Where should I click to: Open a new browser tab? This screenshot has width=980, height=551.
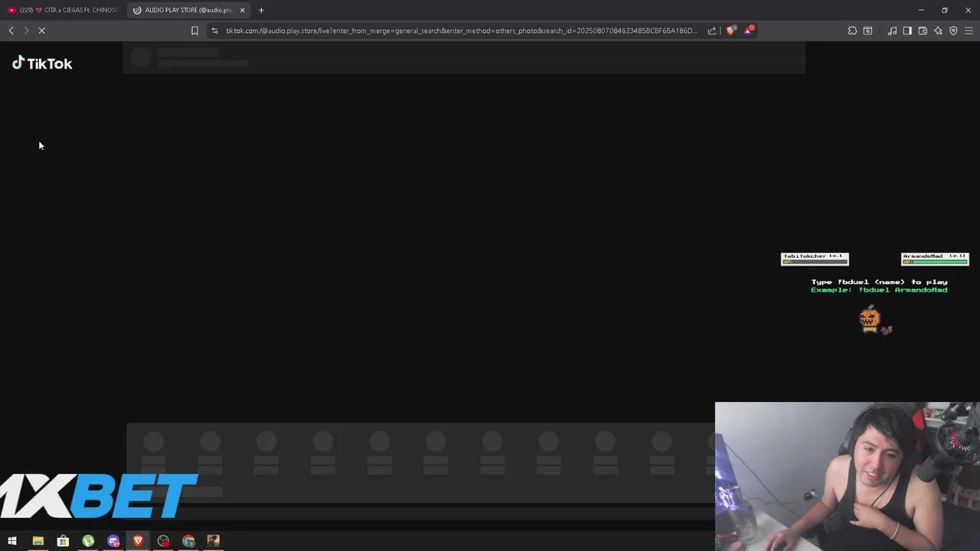pos(261,10)
